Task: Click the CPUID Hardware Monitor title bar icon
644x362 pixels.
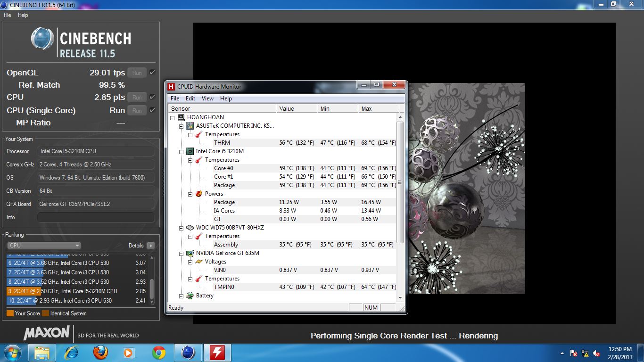Action: point(172,87)
